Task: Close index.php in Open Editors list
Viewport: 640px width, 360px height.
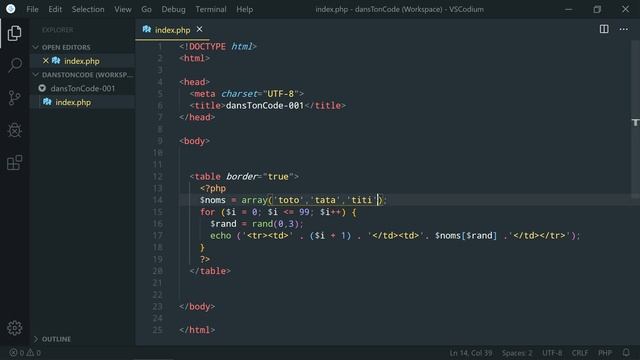Action: (45, 61)
